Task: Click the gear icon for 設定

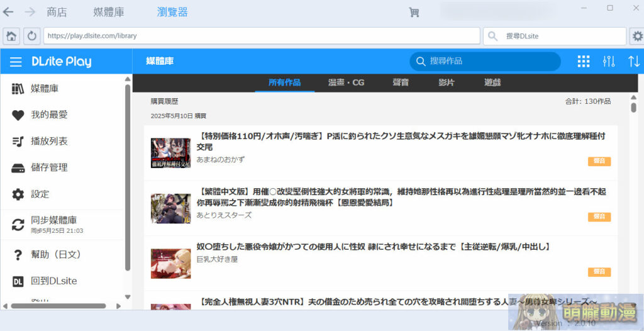Action: [x=18, y=194]
